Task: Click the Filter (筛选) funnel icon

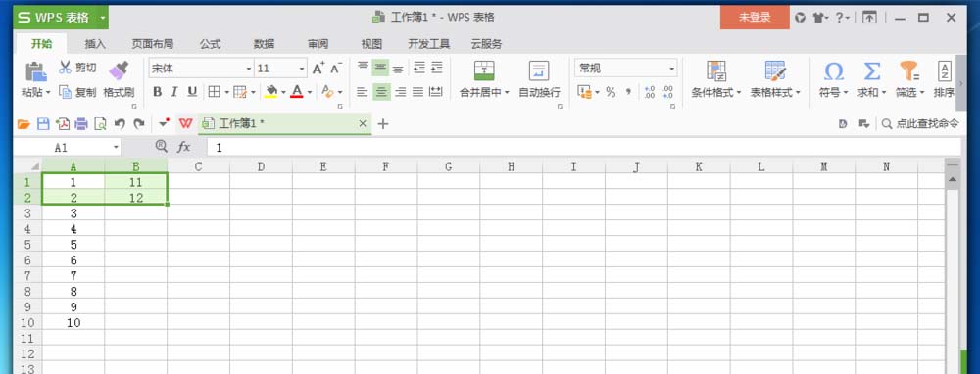Action: click(x=908, y=70)
